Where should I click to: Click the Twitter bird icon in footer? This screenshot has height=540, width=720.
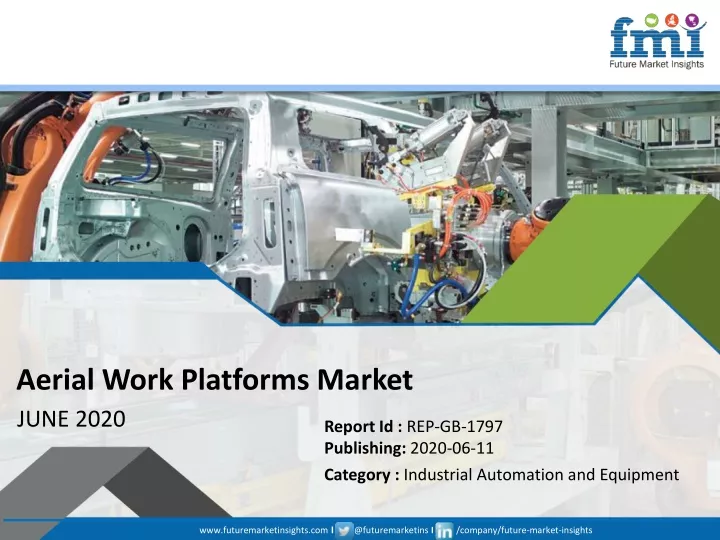[344, 530]
